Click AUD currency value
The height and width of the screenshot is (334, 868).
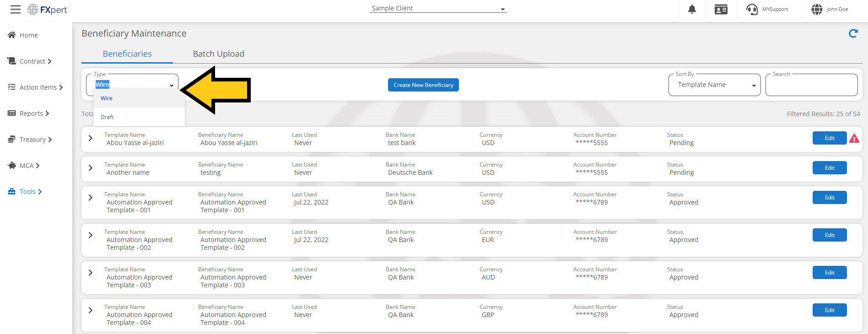[488, 277]
